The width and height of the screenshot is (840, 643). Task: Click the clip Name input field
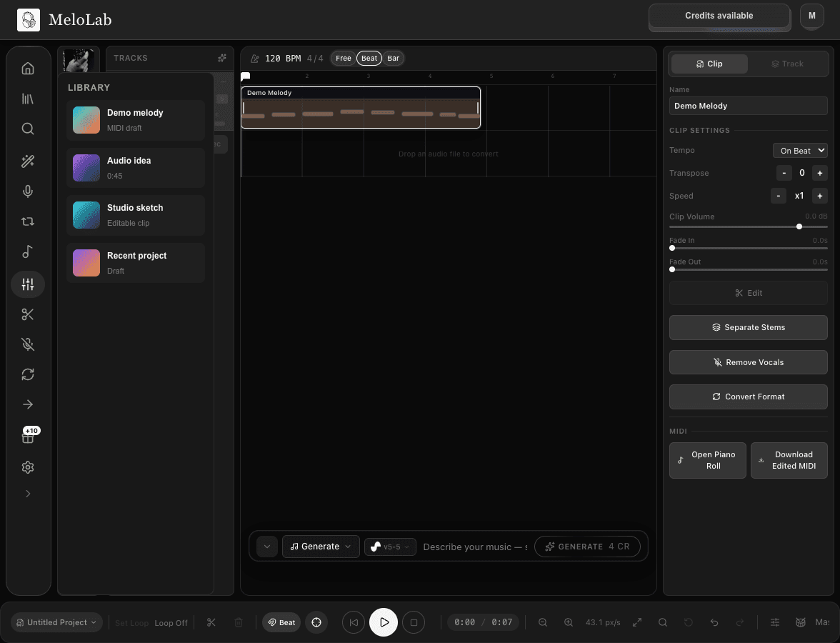[748, 106]
